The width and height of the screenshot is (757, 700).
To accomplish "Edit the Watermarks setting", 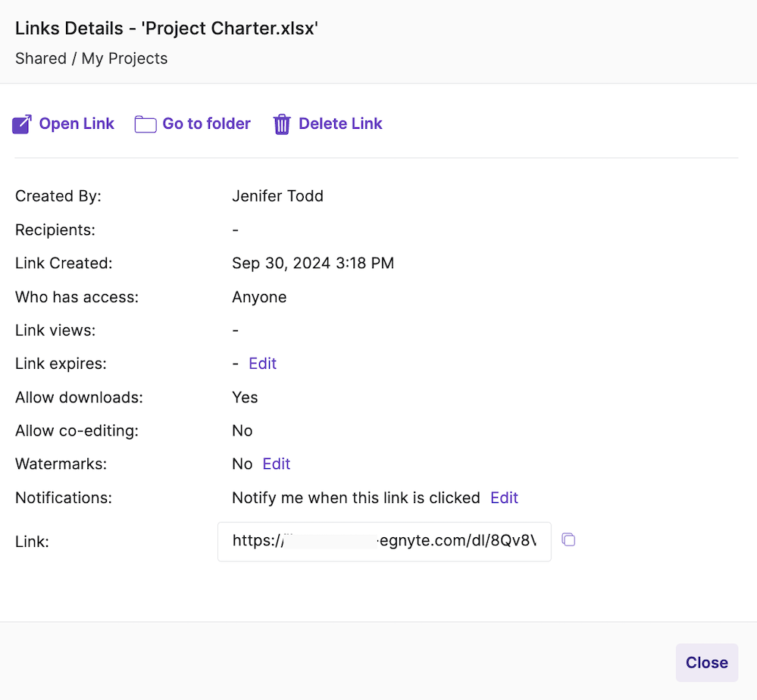I will [x=276, y=464].
